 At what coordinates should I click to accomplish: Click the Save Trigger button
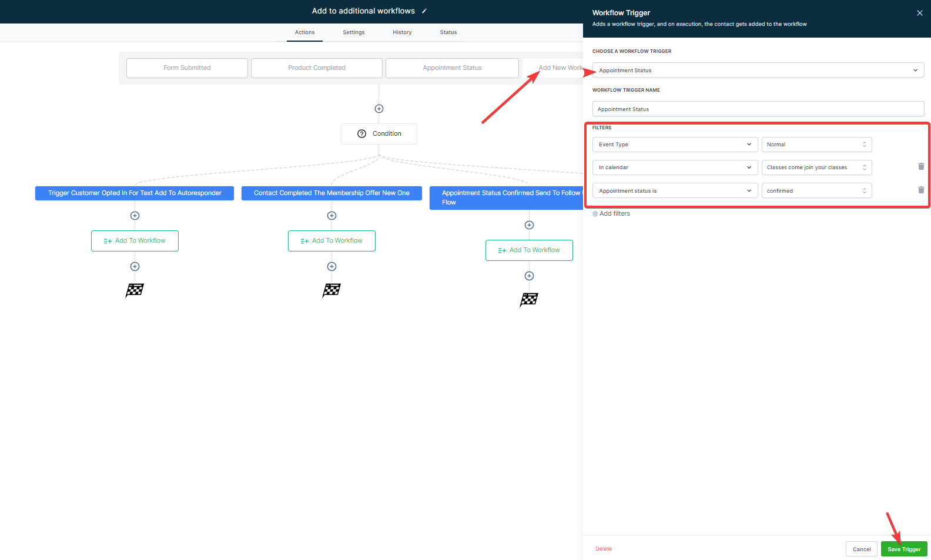click(904, 549)
